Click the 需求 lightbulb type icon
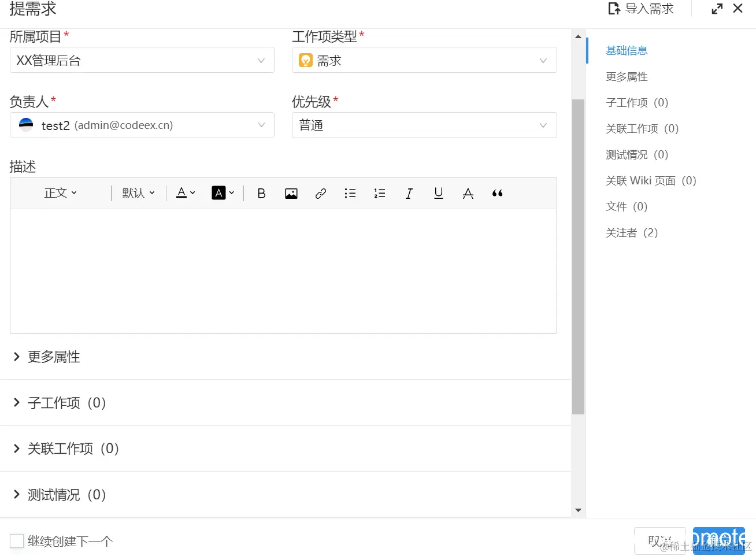Viewport: 756px width, 556px height. click(x=306, y=60)
